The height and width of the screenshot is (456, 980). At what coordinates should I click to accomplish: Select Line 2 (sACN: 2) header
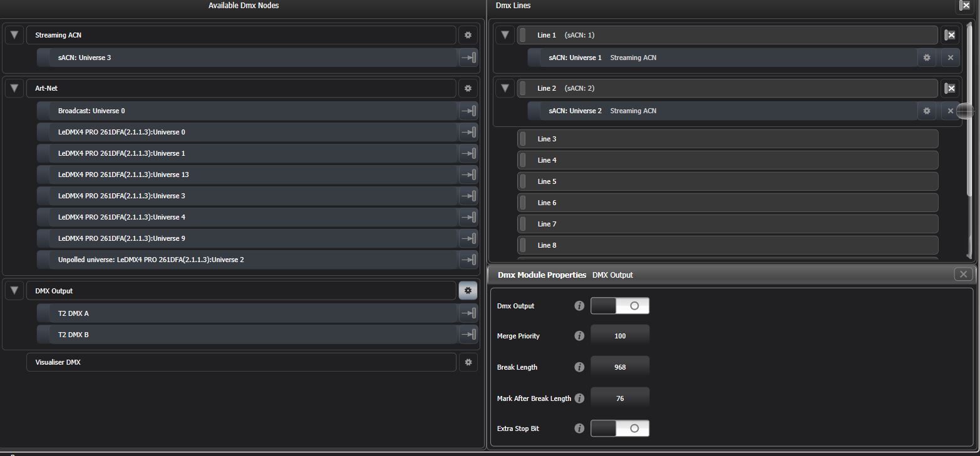click(x=728, y=88)
